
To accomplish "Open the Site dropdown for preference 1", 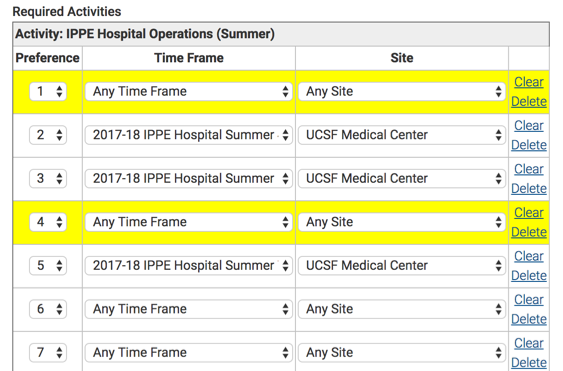I will pos(401,91).
